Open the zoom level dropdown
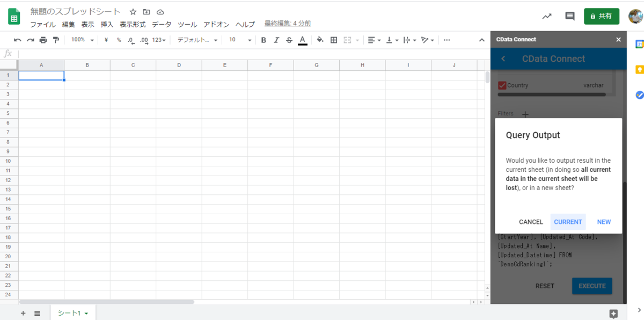 82,39
